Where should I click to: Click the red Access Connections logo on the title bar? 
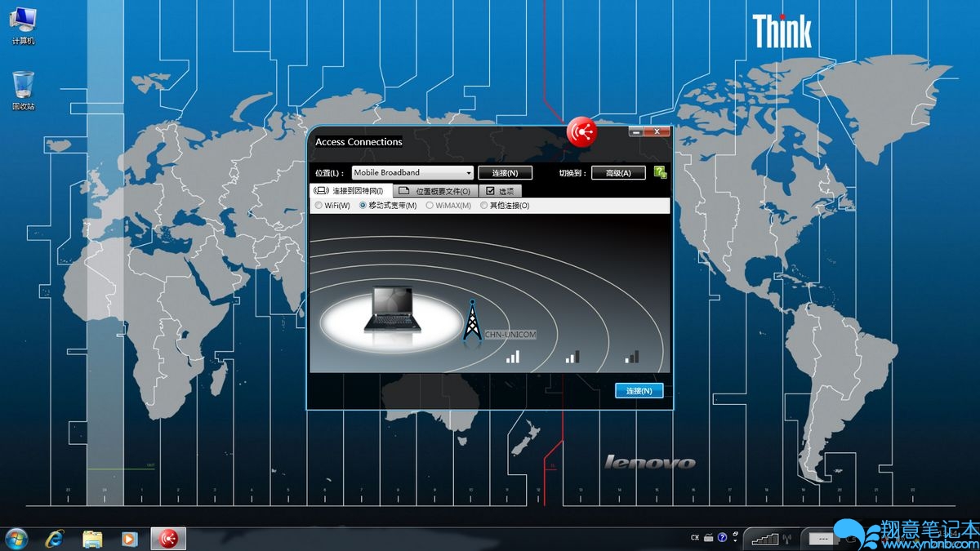pyautogui.click(x=582, y=131)
